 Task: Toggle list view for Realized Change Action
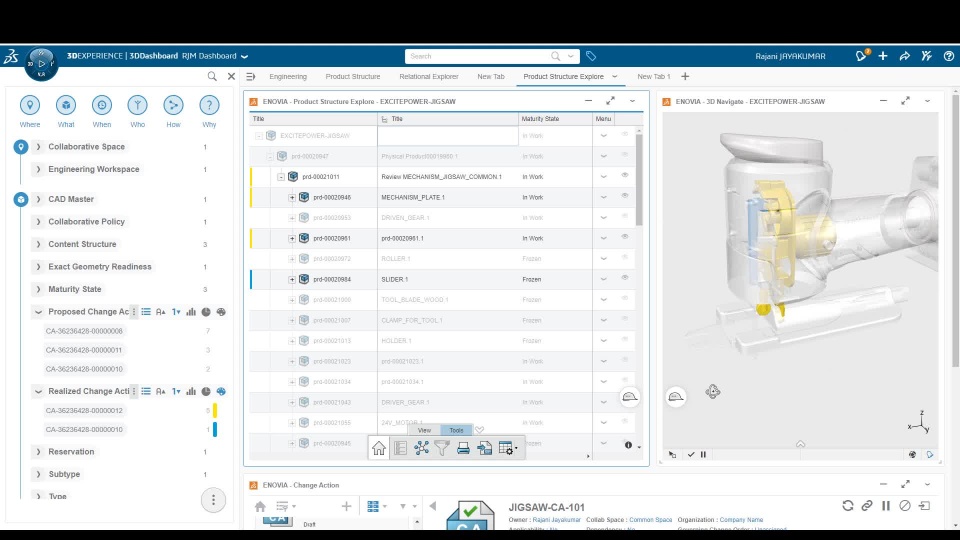tap(146, 391)
